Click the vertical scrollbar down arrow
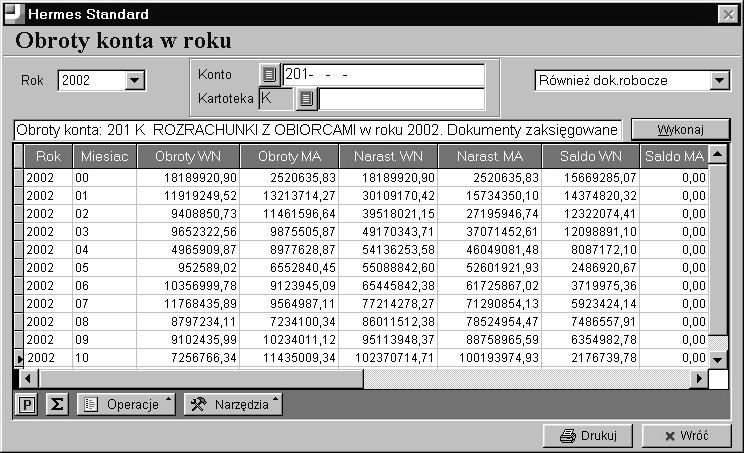 pyautogui.click(x=718, y=360)
